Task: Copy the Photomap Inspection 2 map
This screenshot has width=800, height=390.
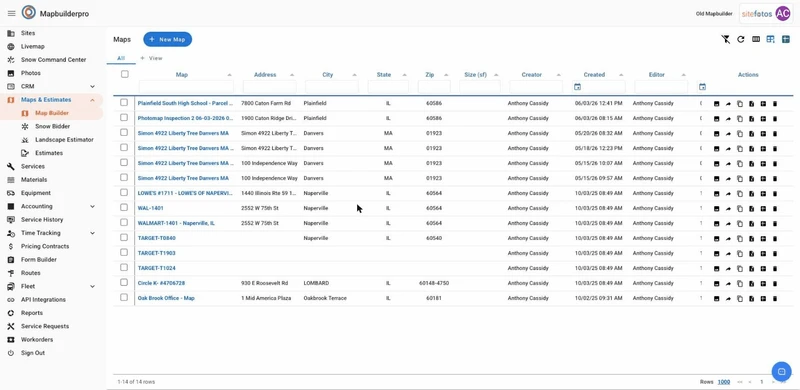Action: (740, 119)
